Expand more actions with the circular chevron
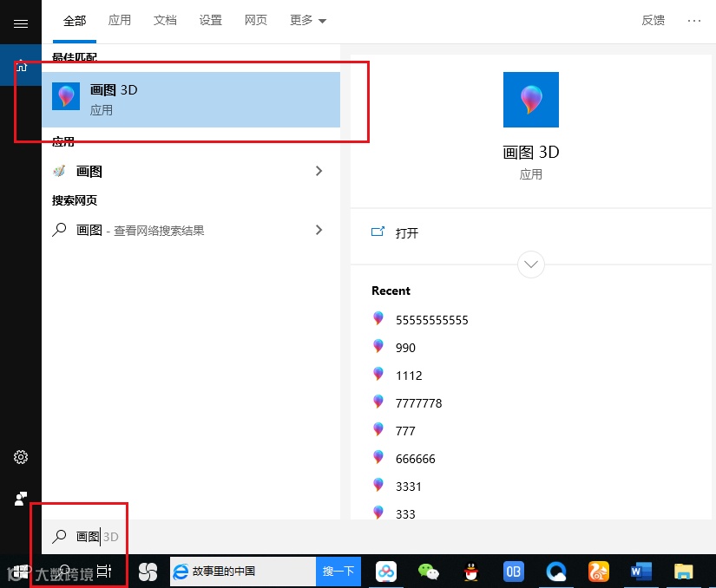Viewport: 716px width, 588px height. tap(530, 265)
